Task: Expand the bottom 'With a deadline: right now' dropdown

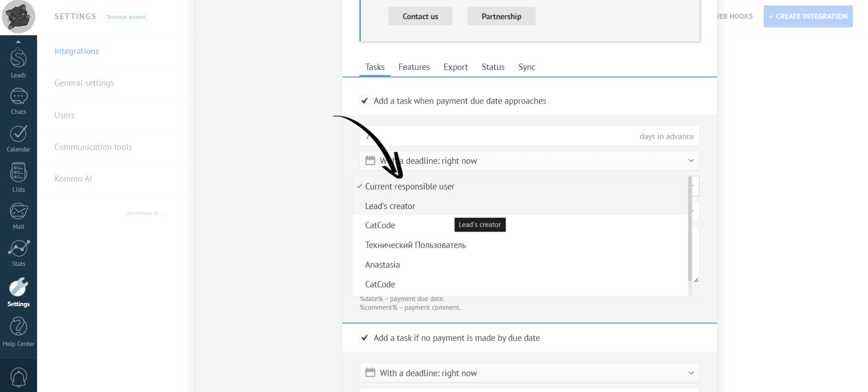Action: [x=529, y=373]
